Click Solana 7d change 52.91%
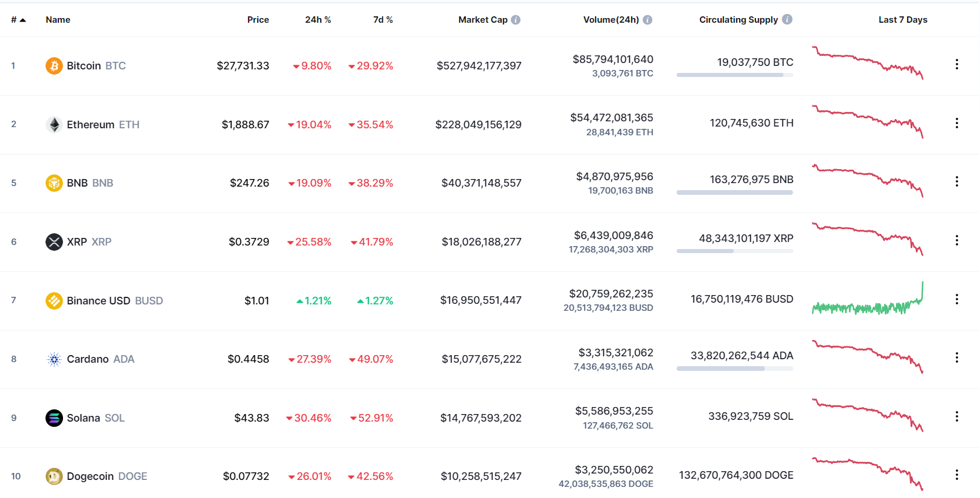Image resolution: width=980 pixels, height=498 pixels. coord(372,418)
